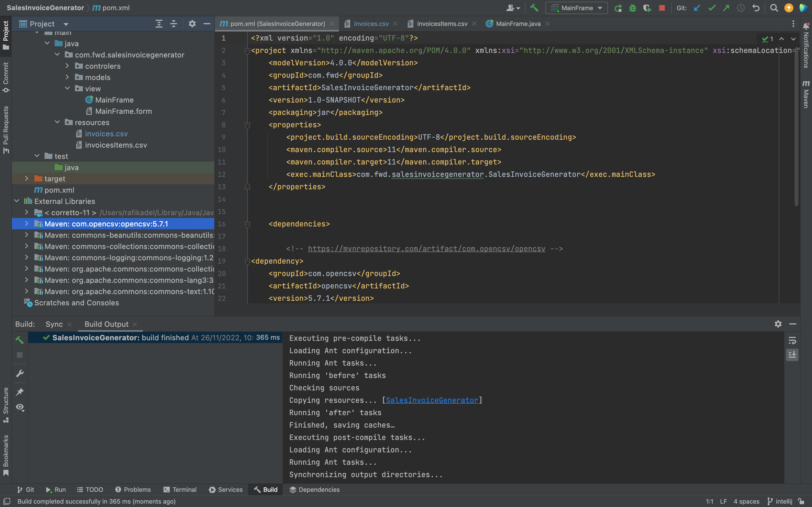The width and height of the screenshot is (812, 507).
Task: Open the Terminal tool window tab
Action: pos(180,490)
